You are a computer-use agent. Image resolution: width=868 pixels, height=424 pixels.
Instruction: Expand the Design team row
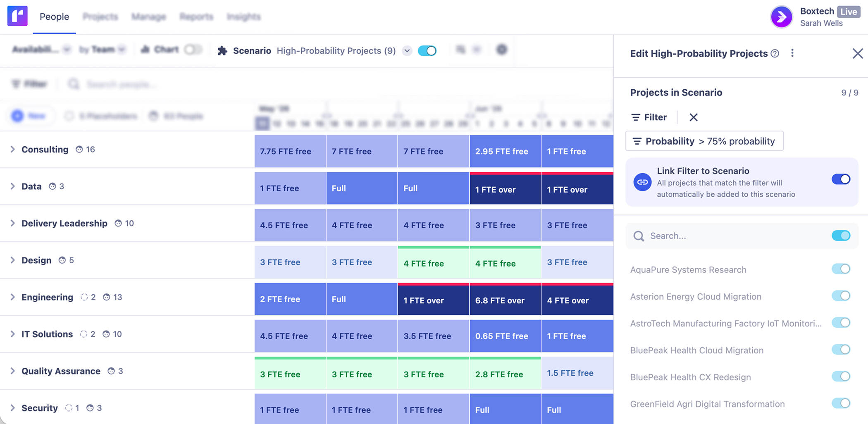[12, 260]
